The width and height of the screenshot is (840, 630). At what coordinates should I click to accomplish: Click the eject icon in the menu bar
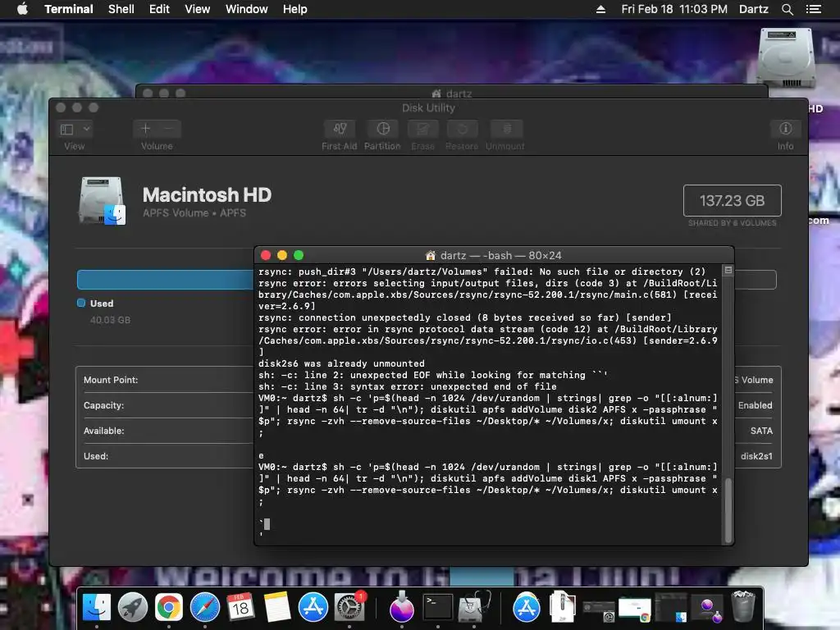pos(600,9)
